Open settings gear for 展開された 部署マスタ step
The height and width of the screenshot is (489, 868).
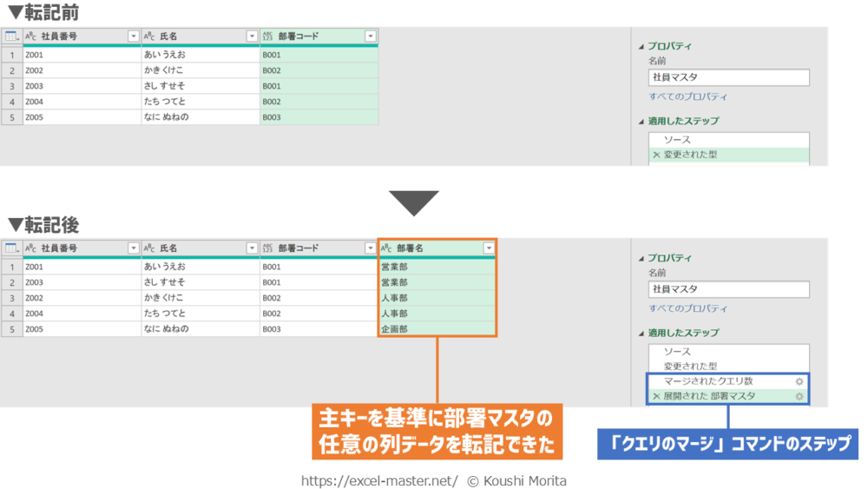(799, 396)
